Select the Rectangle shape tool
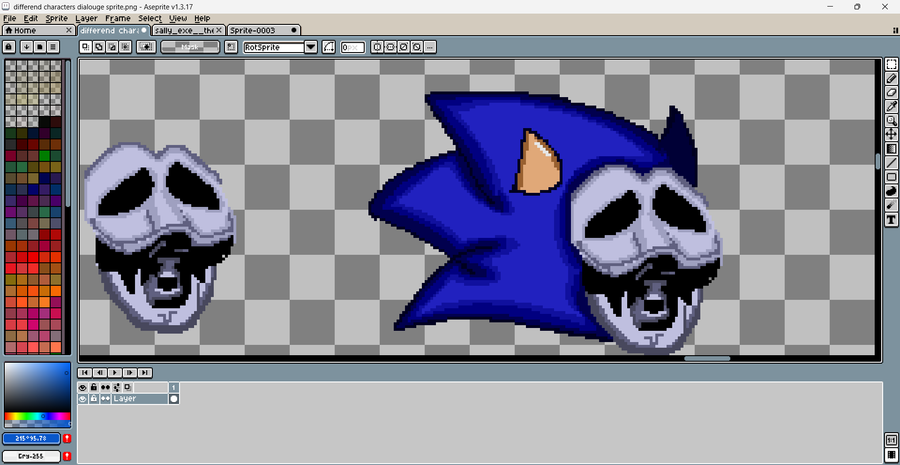Viewport: 900px width, 465px height. tap(891, 177)
